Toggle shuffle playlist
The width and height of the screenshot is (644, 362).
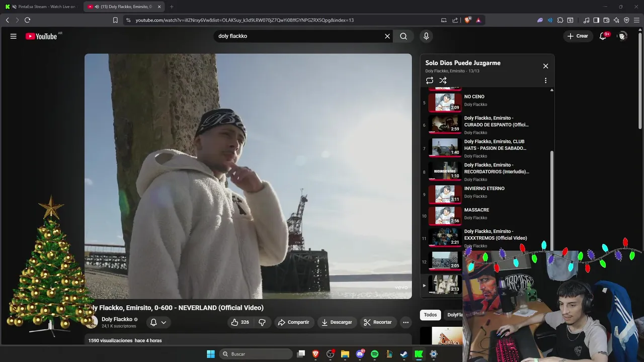tap(443, 80)
